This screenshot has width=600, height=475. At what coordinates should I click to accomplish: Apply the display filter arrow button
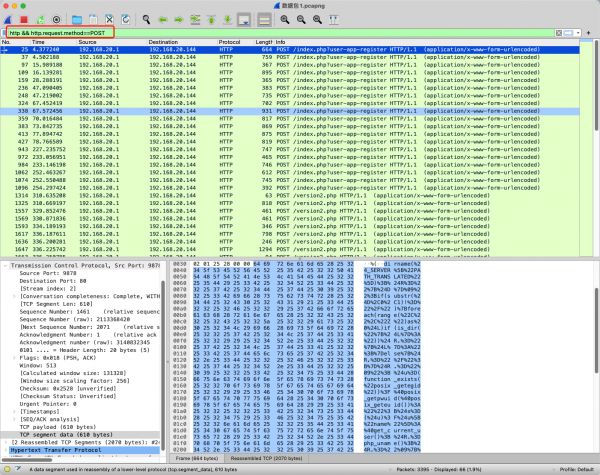click(x=568, y=33)
